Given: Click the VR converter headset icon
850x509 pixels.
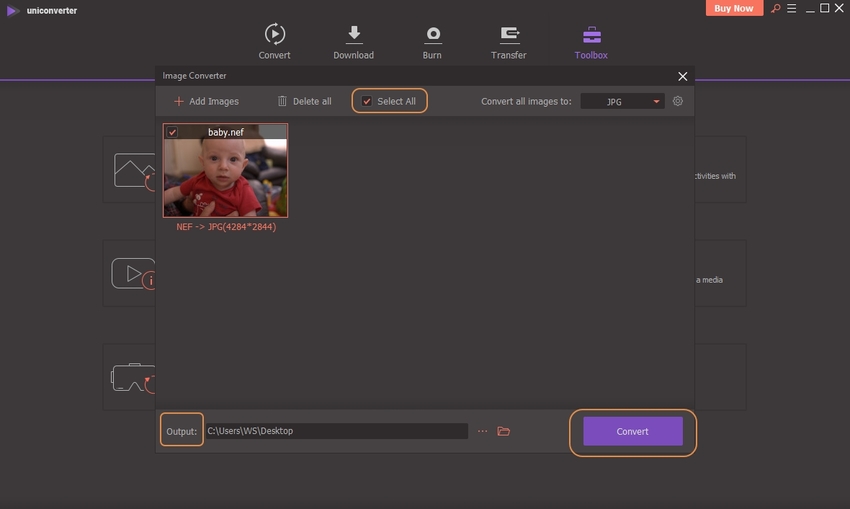Looking at the screenshot, I should [x=129, y=377].
